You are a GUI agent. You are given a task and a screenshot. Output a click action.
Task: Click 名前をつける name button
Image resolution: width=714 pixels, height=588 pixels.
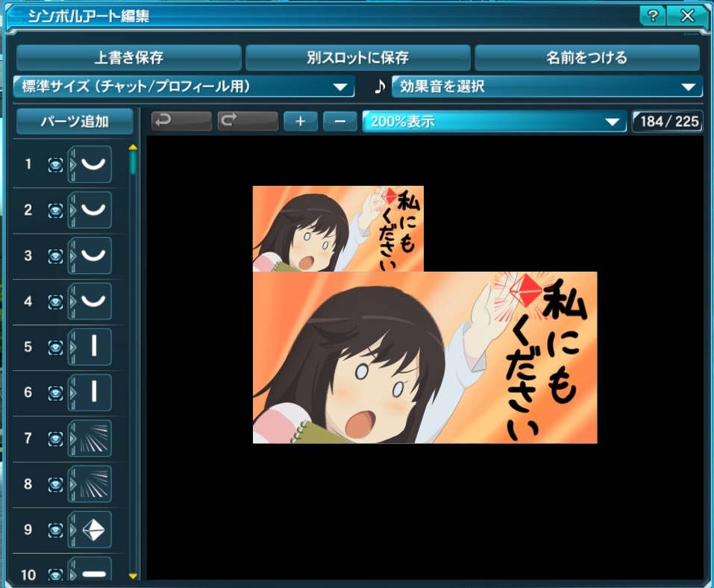point(587,57)
